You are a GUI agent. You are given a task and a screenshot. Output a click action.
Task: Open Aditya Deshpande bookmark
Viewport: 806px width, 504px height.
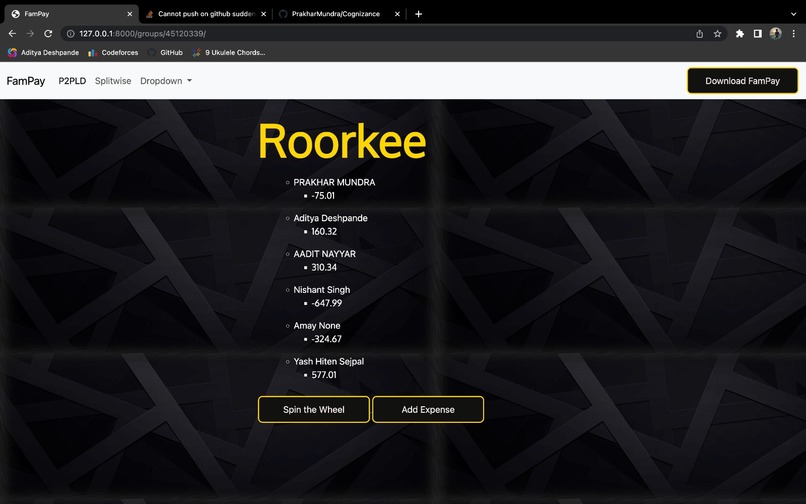(x=43, y=52)
